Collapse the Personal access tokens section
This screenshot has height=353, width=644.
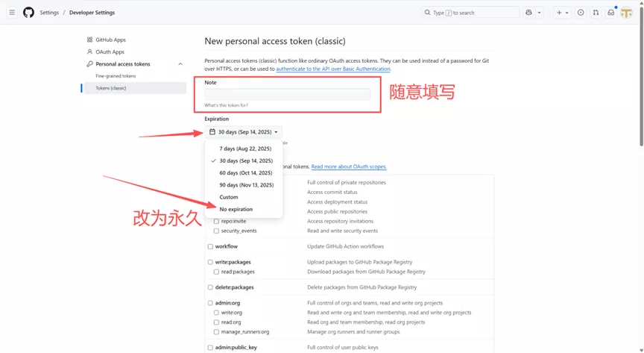[x=180, y=64]
